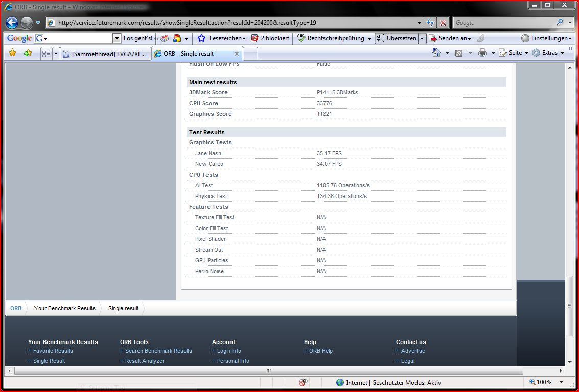Click the status bar popup blocker icon
Viewport: 579px width, 392px height.
click(x=303, y=382)
